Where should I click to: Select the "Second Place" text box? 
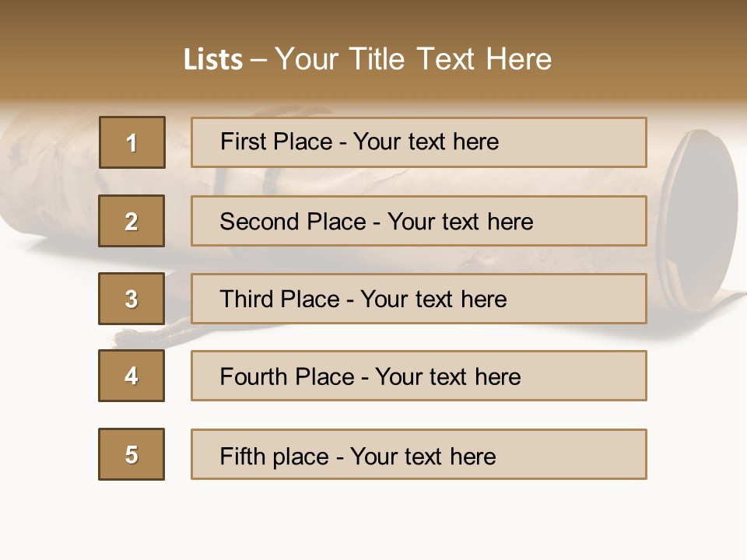419,221
